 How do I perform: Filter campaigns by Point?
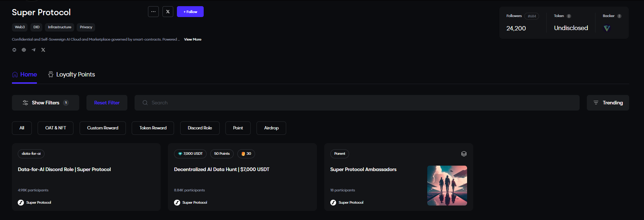(238, 128)
